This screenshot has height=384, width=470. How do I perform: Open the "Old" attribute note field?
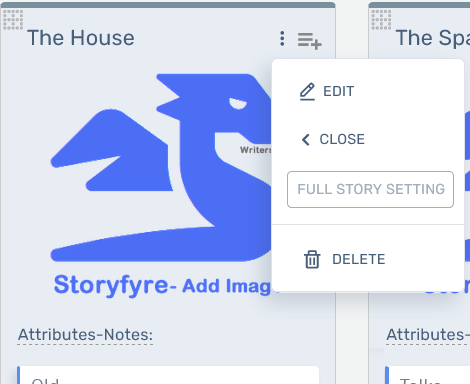point(168,375)
